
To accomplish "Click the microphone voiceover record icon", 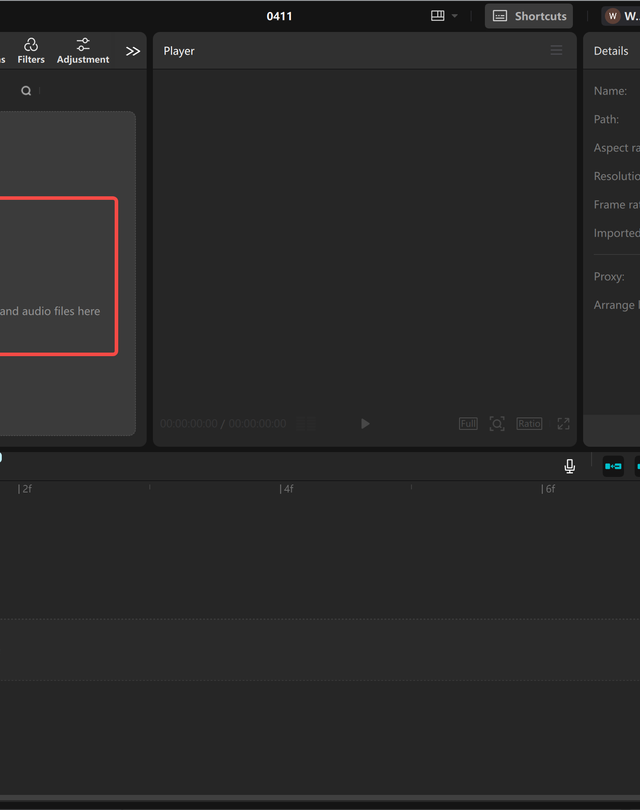I will pos(569,466).
